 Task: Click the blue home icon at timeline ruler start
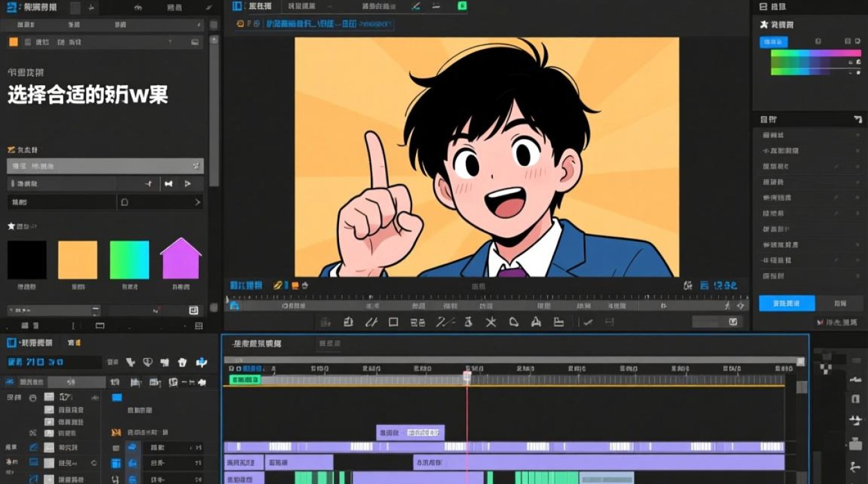point(234,305)
